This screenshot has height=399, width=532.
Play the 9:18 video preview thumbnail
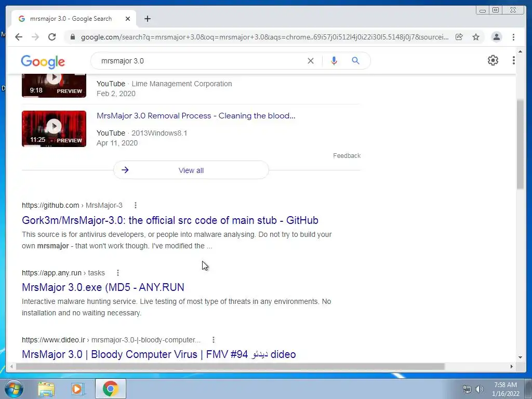(54, 85)
